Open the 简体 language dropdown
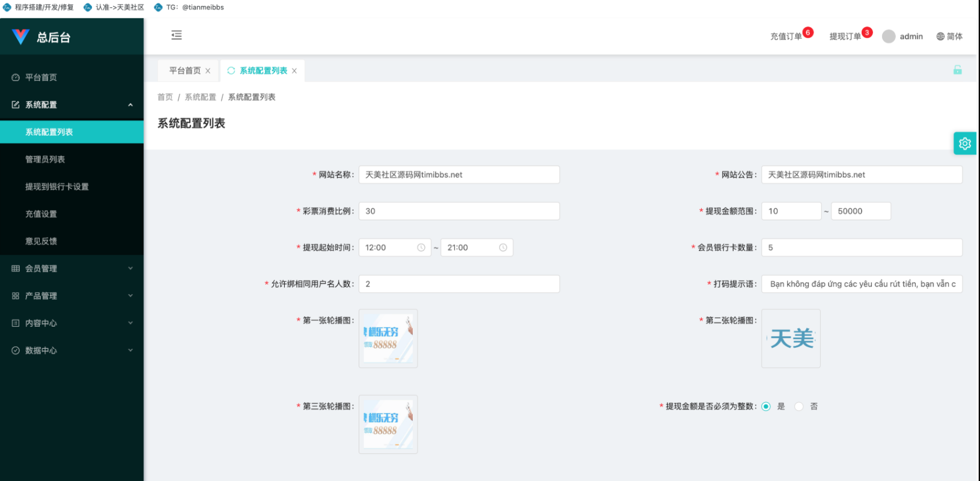This screenshot has height=481, width=980. pos(950,37)
